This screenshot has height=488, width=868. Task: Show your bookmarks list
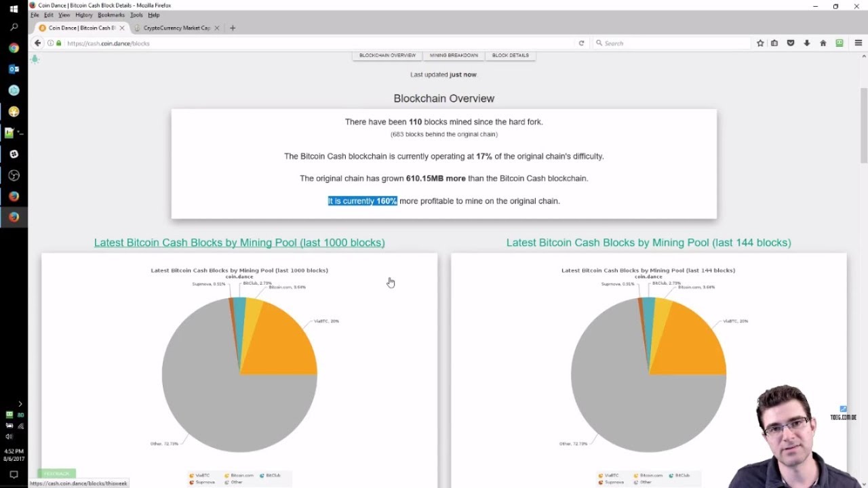pos(774,43)
